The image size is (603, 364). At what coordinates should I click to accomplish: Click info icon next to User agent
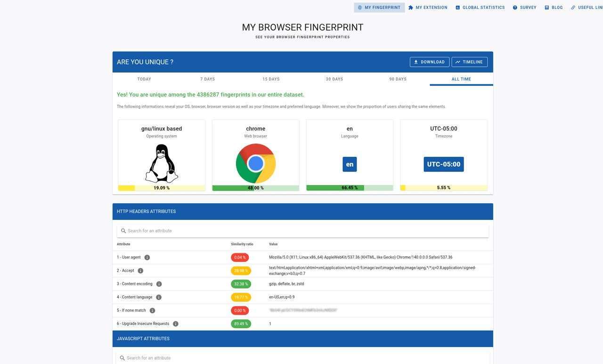147,258
